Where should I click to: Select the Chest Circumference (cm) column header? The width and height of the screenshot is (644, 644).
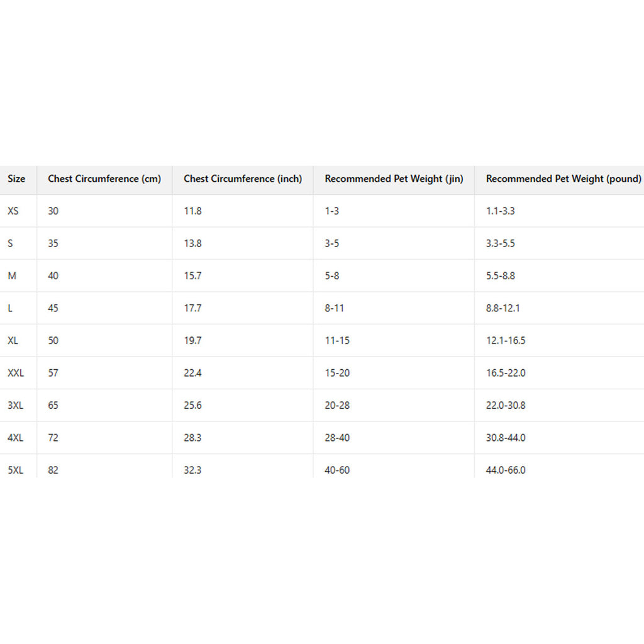(x=104, y=179)
